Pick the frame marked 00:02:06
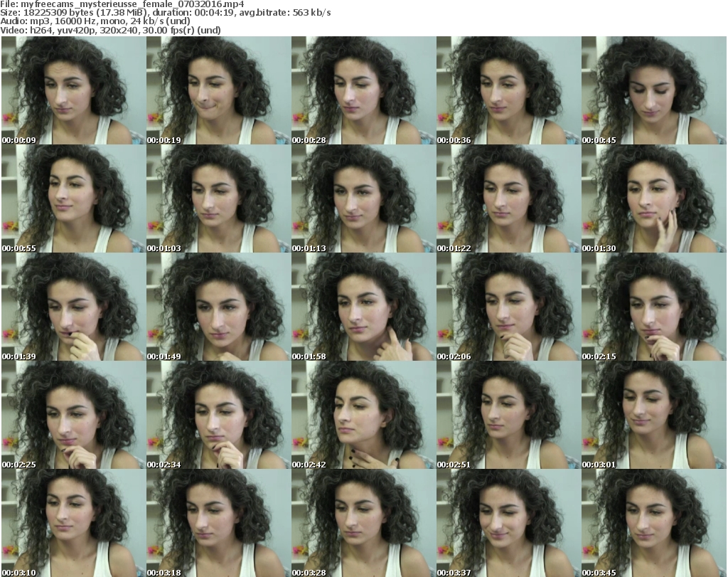The width and height of the screenshot is (728, 577). [x=508, y=307]
